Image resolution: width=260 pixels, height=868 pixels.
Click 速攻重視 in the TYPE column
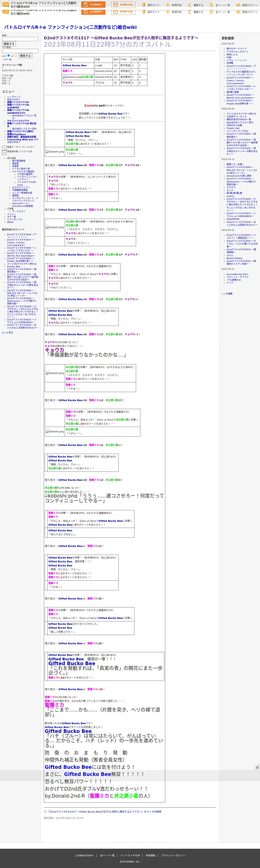coord(125,77)
